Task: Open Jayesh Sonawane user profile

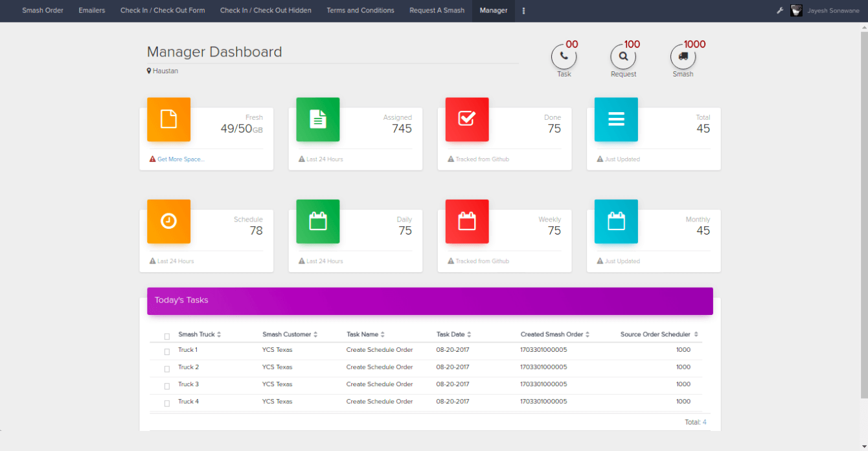Action: coord(832,11)
